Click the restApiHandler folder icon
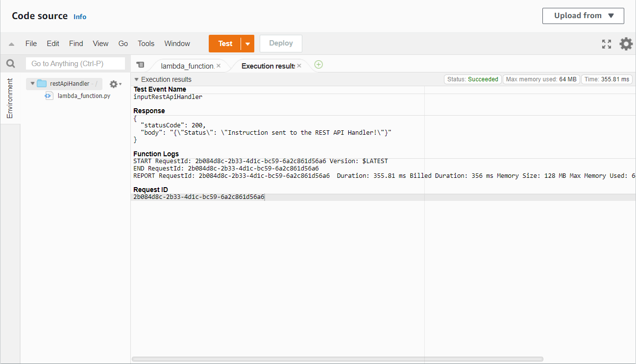Image resolution: width=636 pixels, height=364 pixels. 42,84
